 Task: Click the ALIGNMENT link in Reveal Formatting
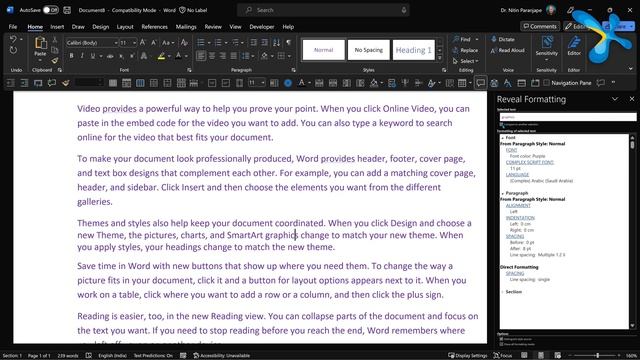click(518, 206)
